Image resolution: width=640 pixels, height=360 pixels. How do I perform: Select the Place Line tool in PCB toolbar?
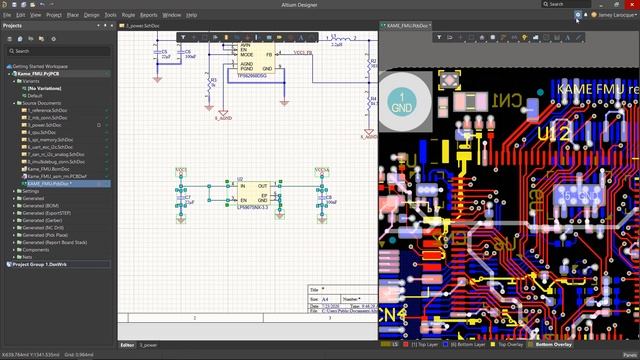click(x=578, y=38)
